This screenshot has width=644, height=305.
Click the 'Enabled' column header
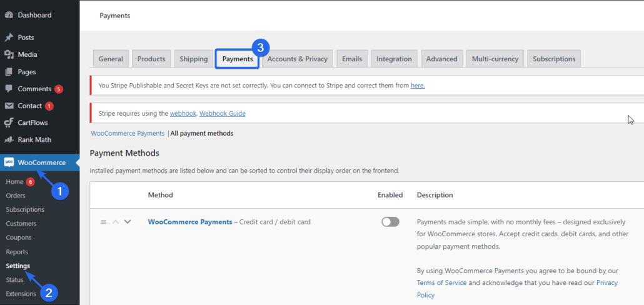(x=390, y=195)
